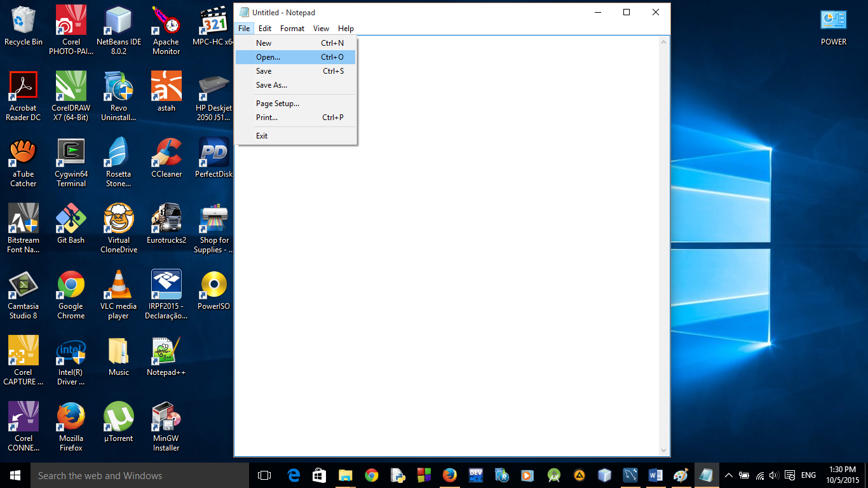Choose Save As in the open File menu
868x488 pixels.
point(271,85)
